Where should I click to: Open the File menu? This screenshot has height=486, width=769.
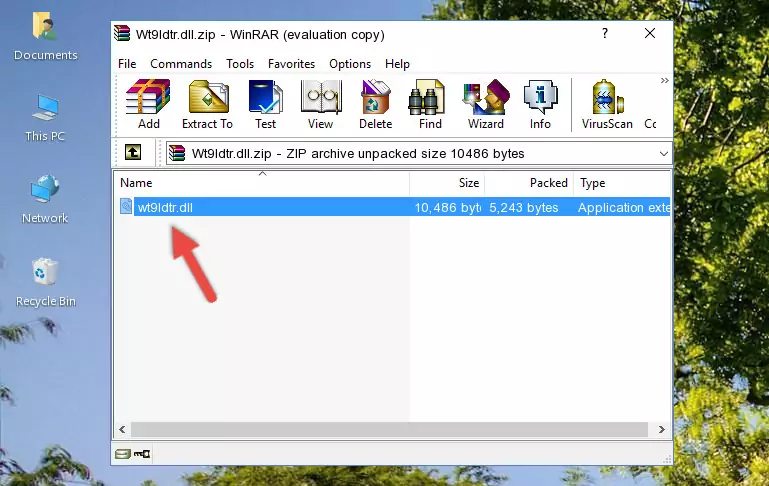point(127,64)
